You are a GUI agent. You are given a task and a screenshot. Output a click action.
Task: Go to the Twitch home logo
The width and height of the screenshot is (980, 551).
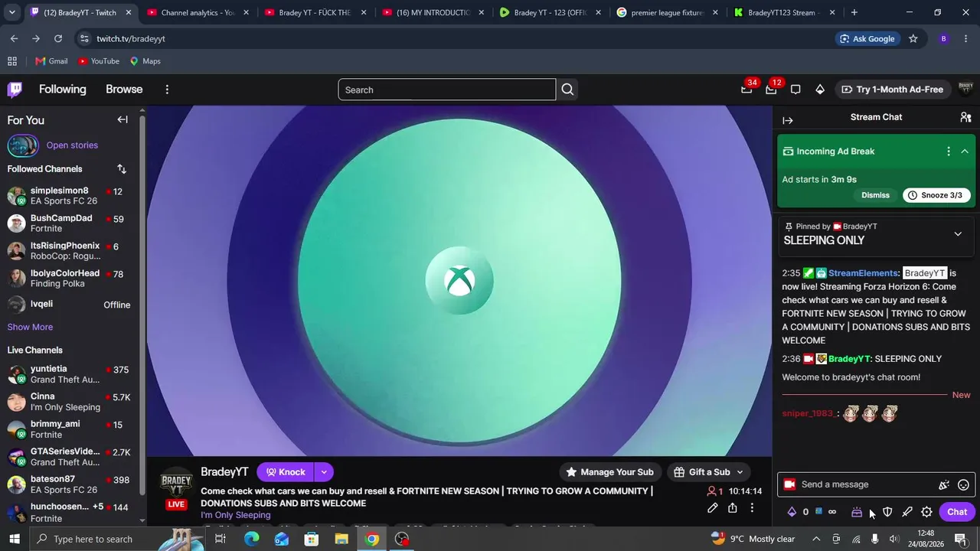15,90
